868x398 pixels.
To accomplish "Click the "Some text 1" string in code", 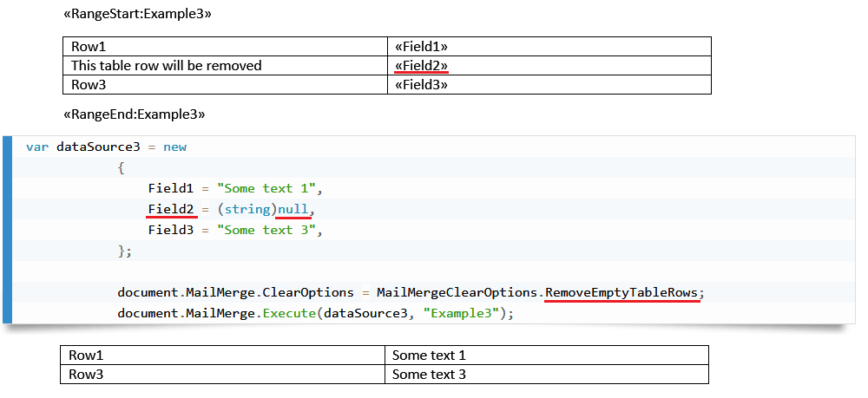I will pyautogui.click(x=270, y=188).
